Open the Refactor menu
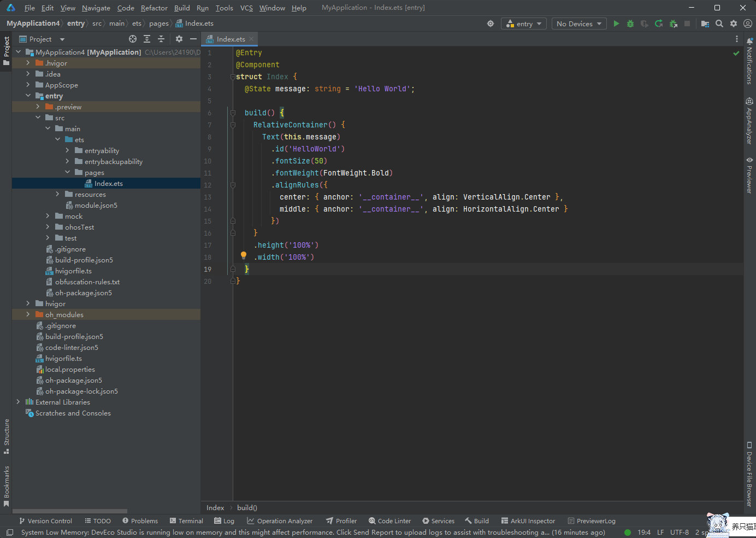The width and height of the screenshot is (756, 538). pyautogui.click(x=154, y=8)
